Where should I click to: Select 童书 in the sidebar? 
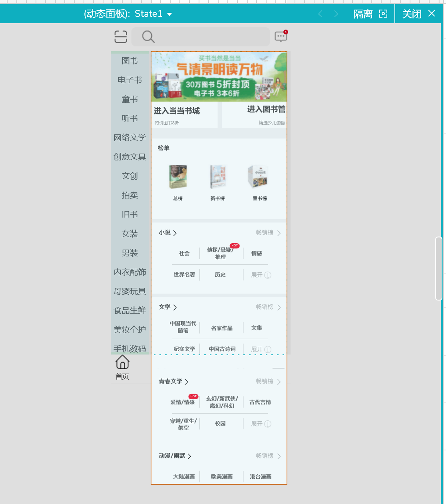coord(130,99)
